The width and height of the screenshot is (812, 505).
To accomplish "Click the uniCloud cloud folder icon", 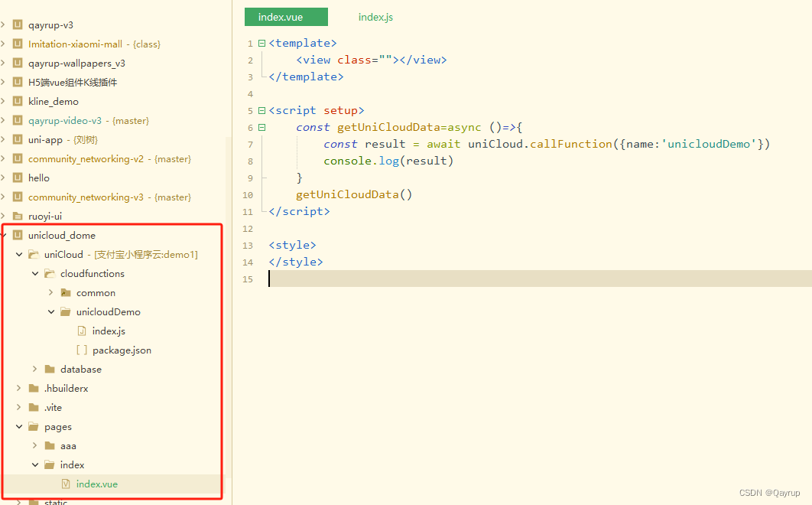I will (33, 254).
